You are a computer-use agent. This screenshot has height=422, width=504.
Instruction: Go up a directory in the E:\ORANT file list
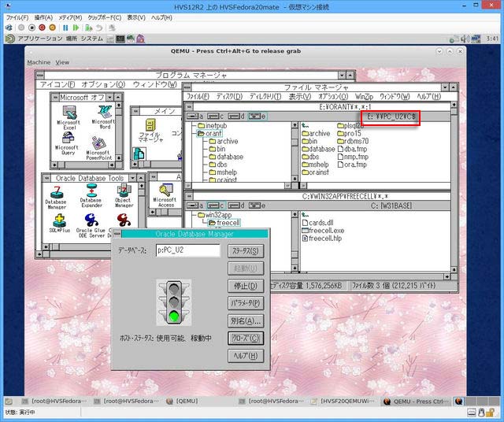[x=306, y=126]
